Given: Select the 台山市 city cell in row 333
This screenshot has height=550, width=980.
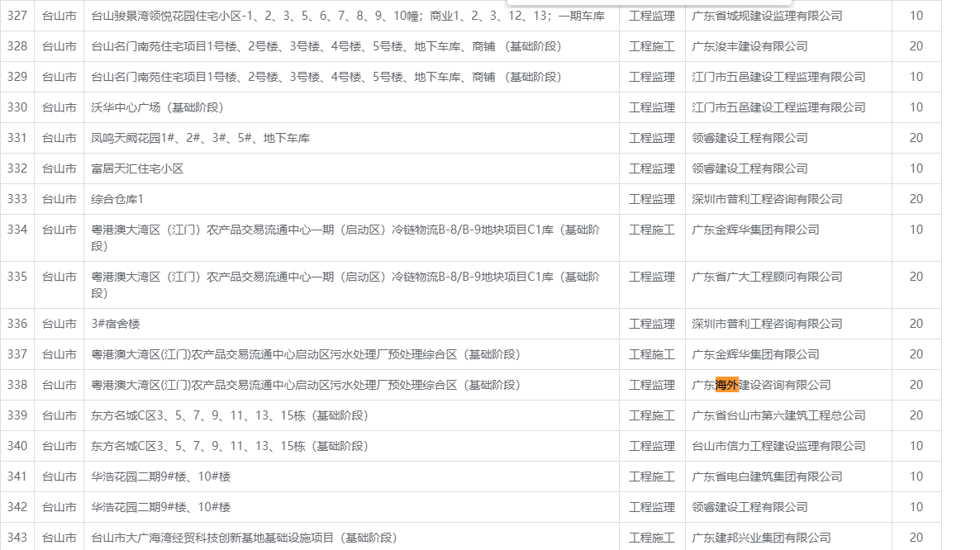Looking at the screenshot, I should [x=59, y=199].
